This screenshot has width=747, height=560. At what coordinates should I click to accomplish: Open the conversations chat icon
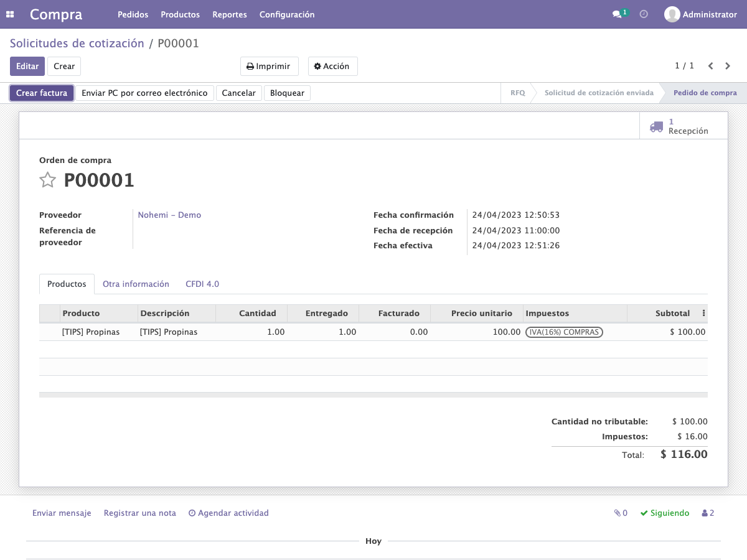click(x=620, y=14)
